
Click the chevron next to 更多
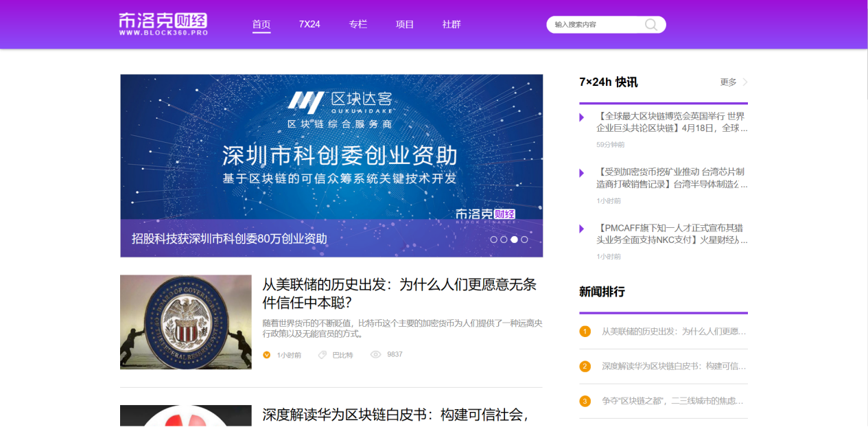point(745,82)
